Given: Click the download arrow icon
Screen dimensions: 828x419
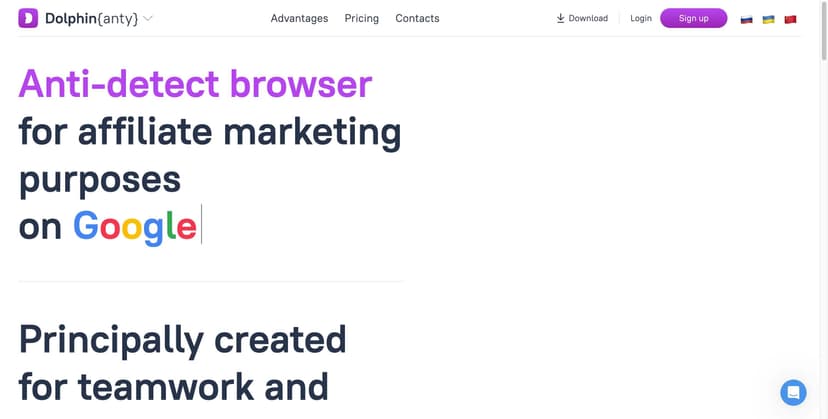Looking at the screenshot, I should pyautogui.click(x=560, y=18).
